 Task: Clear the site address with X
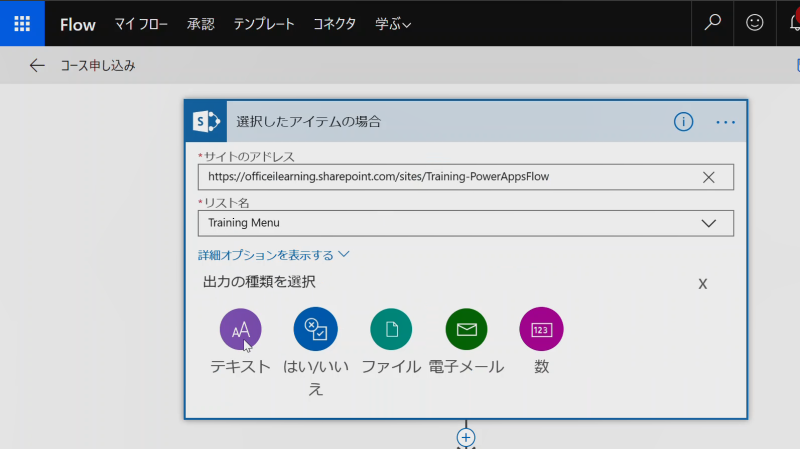pyautogui.click(x=708, y=177)
